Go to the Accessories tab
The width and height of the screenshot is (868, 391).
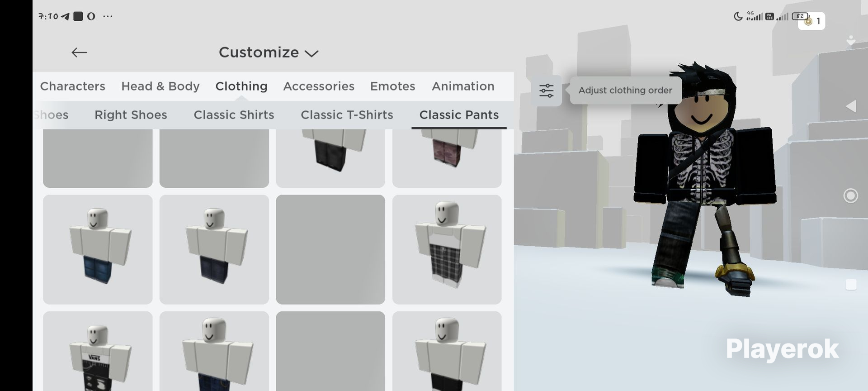[x=319, y=86]
